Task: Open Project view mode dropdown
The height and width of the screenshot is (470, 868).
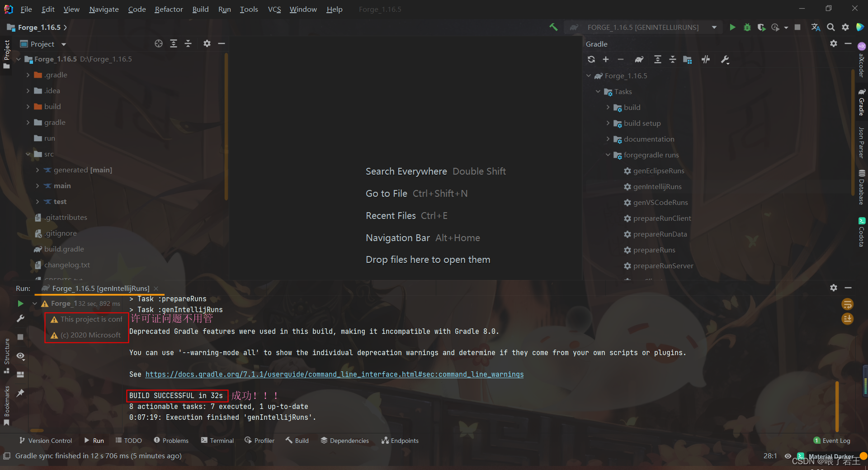Action: pyautogui.click(x=64, y=44)
